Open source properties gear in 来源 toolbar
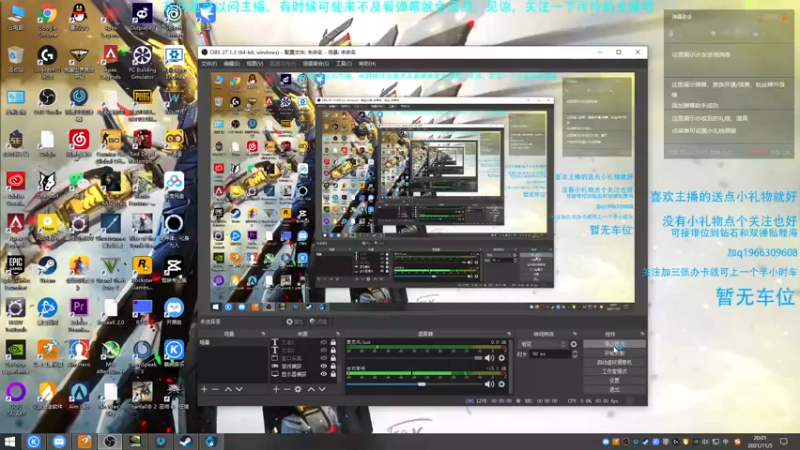Viewport: 800px width, 450px height. pyautogui.click(x=298, y=389)
